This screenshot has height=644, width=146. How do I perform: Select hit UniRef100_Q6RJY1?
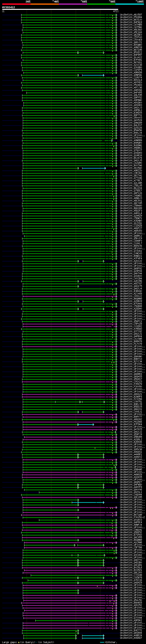pyautogui.click(x=131, y=42)
